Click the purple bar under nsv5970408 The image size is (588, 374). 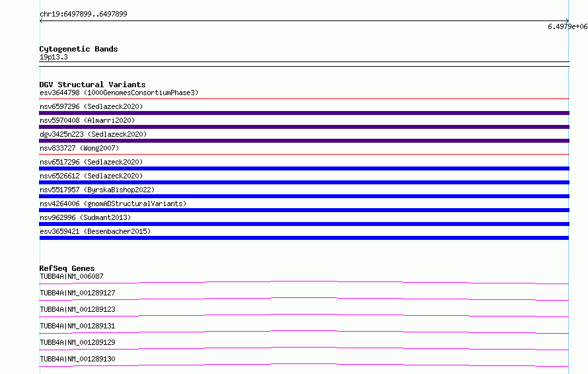tap(304, 127)
